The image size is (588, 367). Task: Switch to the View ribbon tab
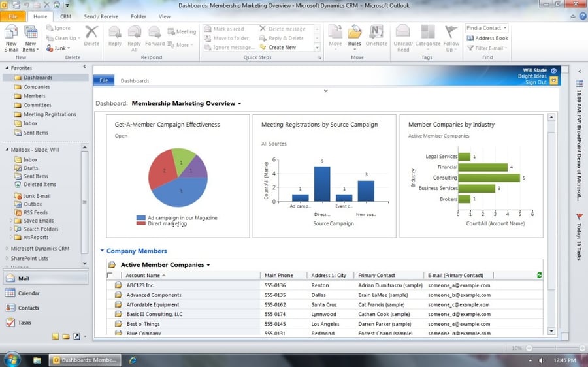[164, 16]
